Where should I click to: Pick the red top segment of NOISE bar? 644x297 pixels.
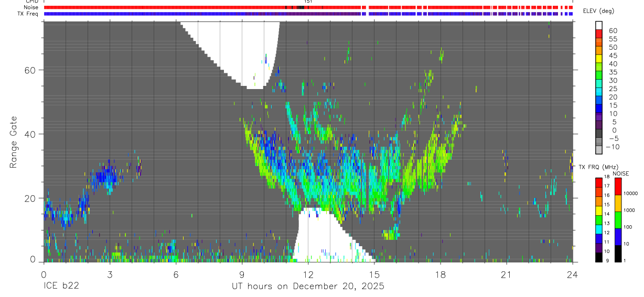[618, 186]
